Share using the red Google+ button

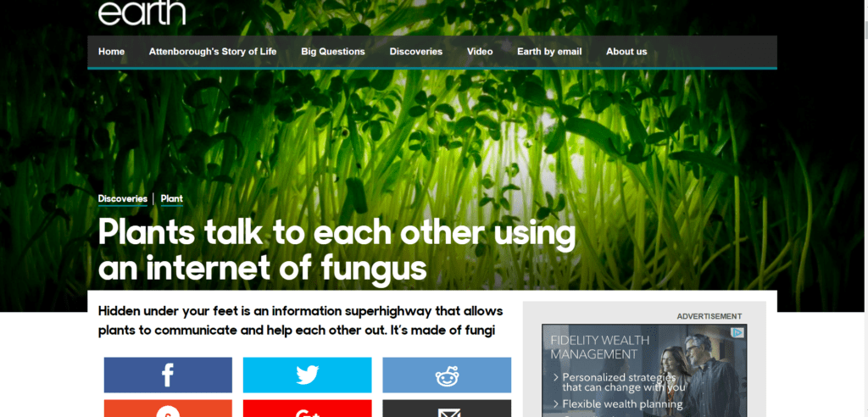pyautogui.click(x=307, y=409)
